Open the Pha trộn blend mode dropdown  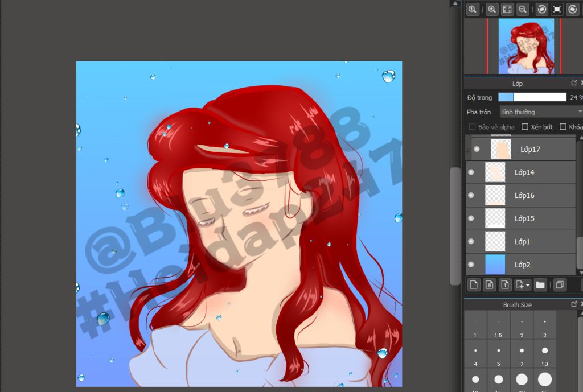tap(541, 112)
